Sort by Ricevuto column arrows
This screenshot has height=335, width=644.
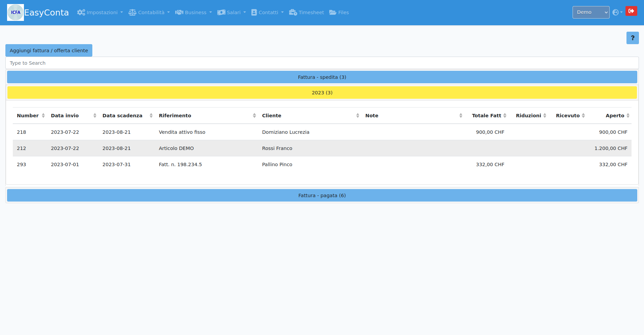click(x=583, y=116)
